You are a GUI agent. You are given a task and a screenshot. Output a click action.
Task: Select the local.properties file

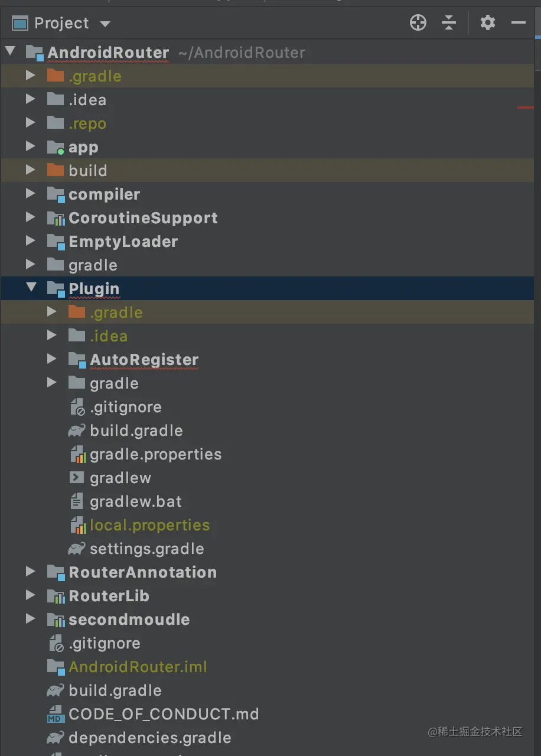[x=149, y=525]
